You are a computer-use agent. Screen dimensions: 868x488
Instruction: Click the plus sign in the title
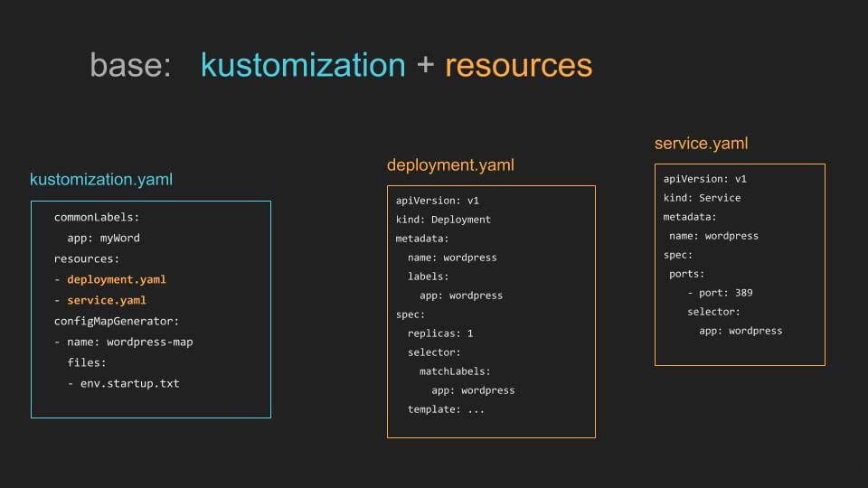[425, 65]
